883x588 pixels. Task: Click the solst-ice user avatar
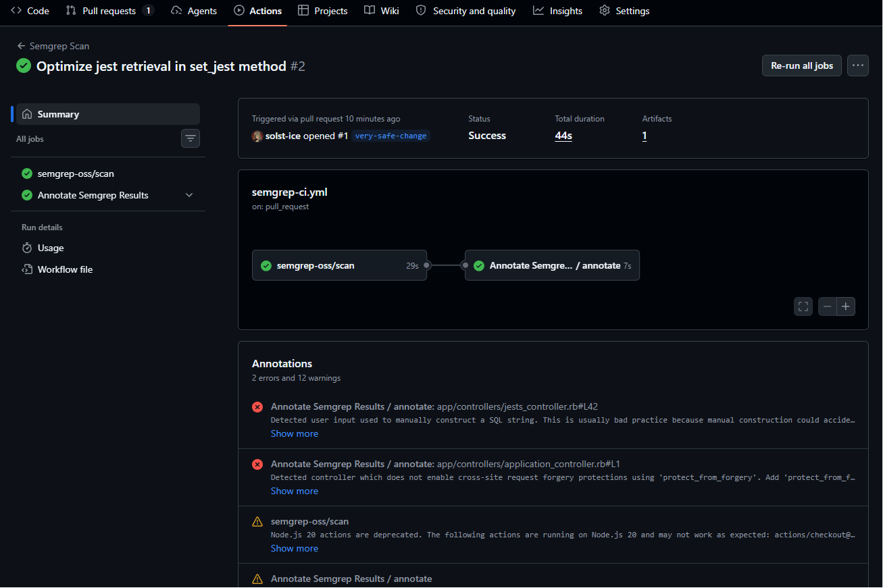[257, 136]
